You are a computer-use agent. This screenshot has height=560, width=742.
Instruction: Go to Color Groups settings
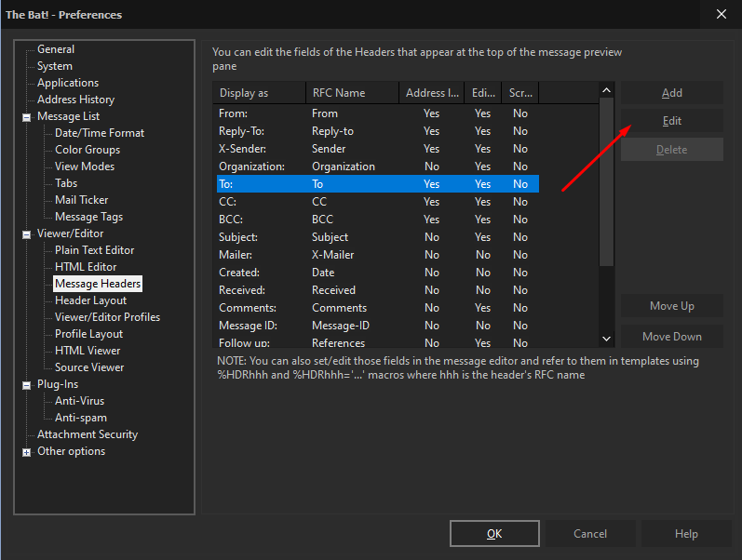point(88,150)
